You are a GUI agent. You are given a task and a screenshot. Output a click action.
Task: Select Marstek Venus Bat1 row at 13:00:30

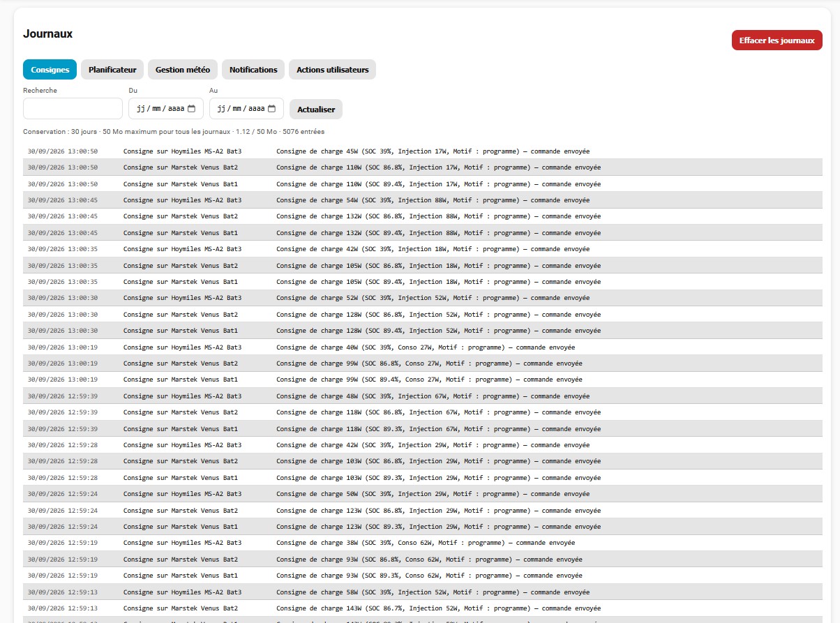click(x=423, y=331)
